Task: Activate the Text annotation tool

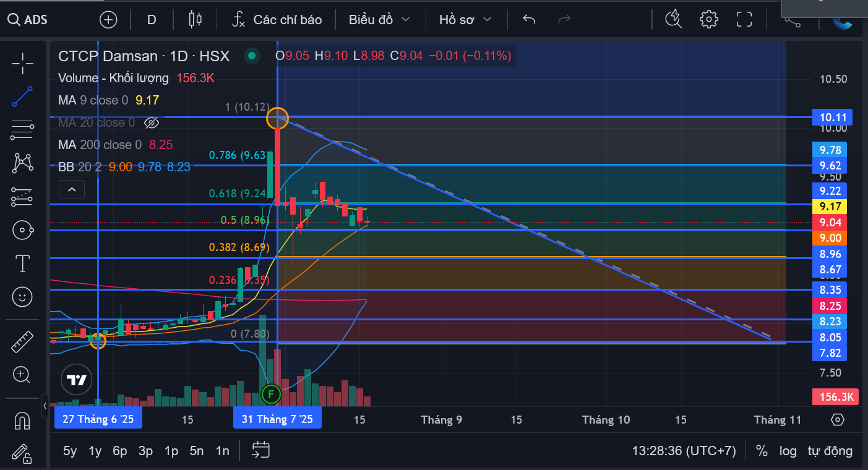Action: [x=23, y=263]
